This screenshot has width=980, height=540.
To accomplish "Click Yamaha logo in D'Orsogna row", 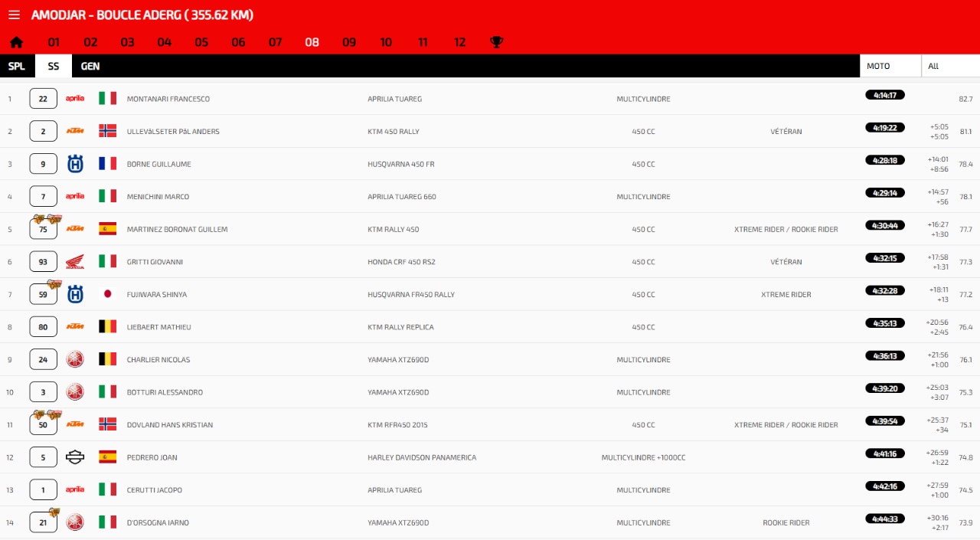I will (75, 522).
